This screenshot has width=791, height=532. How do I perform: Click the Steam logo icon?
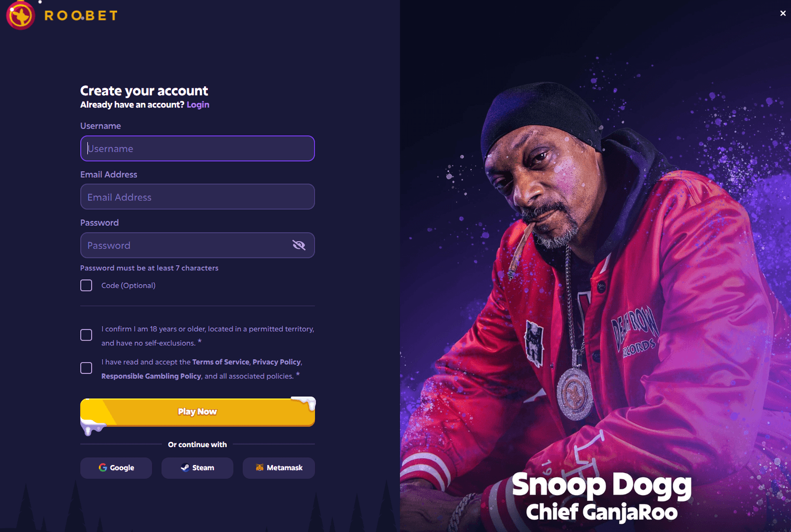point(185,468)
